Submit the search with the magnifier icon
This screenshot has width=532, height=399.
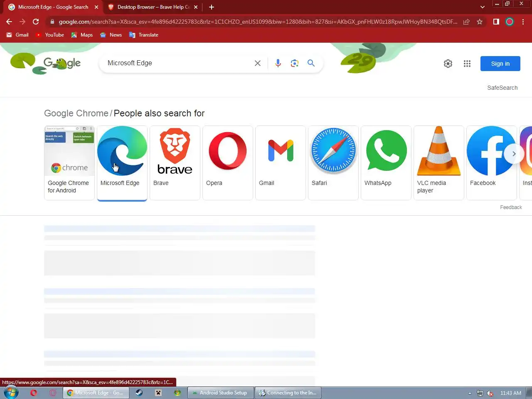pos(311,63)
